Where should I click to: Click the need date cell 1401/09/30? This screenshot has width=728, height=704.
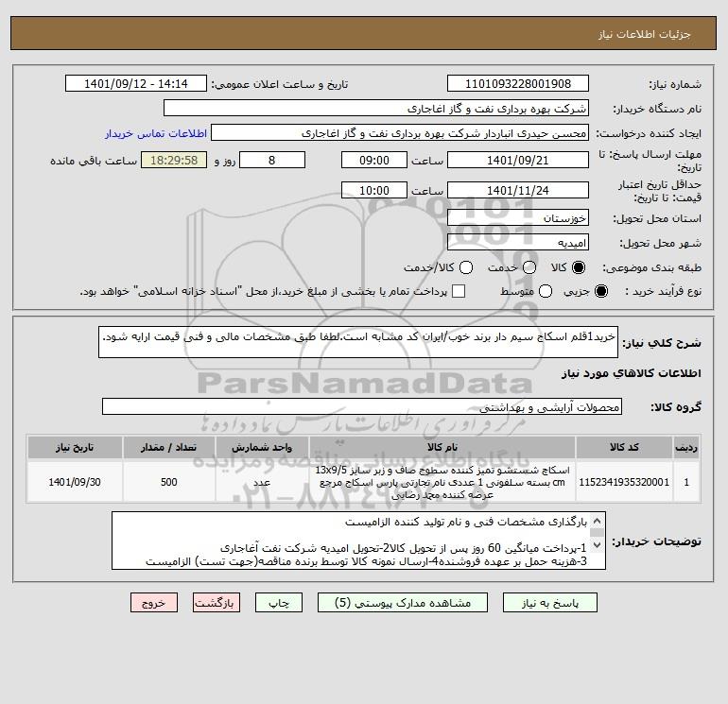pos(75,482)
